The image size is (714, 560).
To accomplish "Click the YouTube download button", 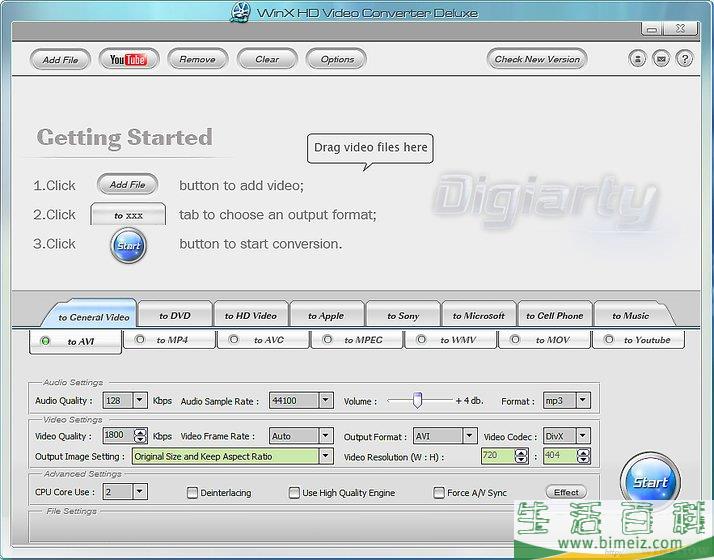I will coord(129,59).
